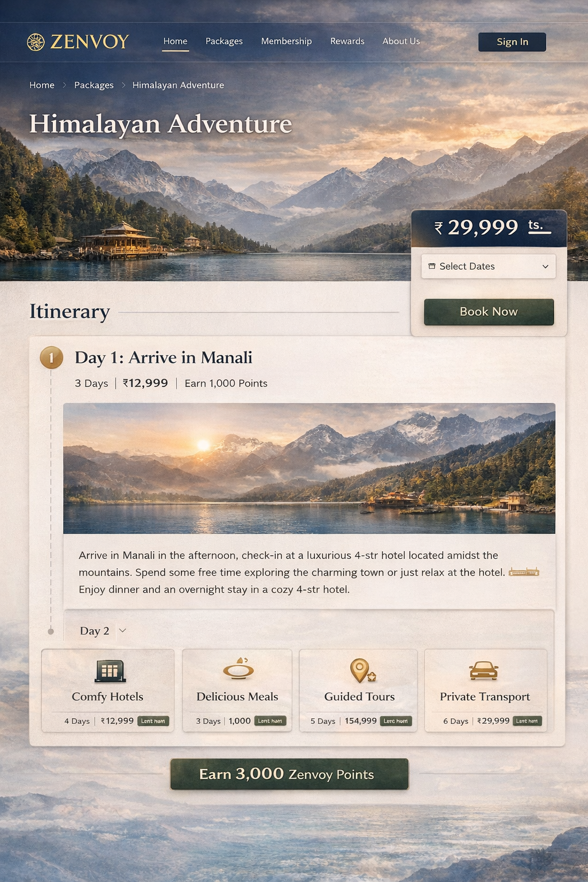The height and width of the screenshot is (882, 588).
Task: Click the Comfy Hotels building icon
Action: [110, 670]
